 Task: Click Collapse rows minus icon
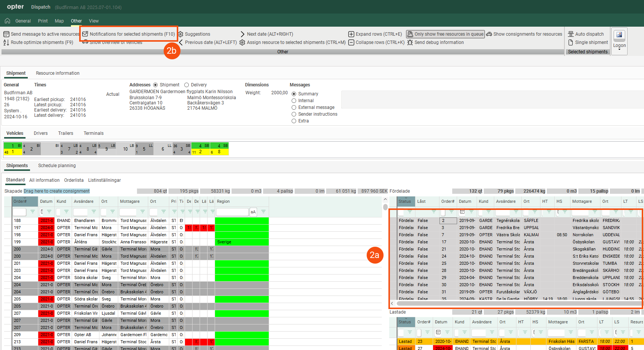pos(351,42)
